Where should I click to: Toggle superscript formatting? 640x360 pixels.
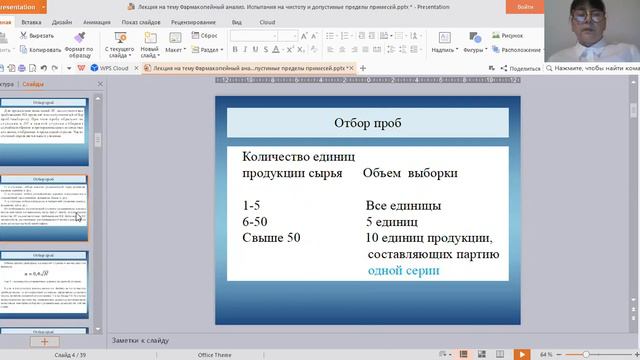tap(289, 49)
